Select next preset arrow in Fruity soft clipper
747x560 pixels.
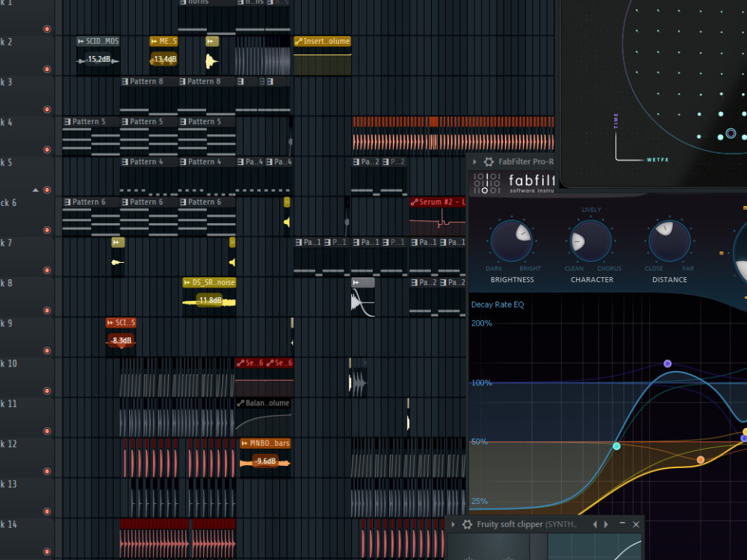[606, 524]
